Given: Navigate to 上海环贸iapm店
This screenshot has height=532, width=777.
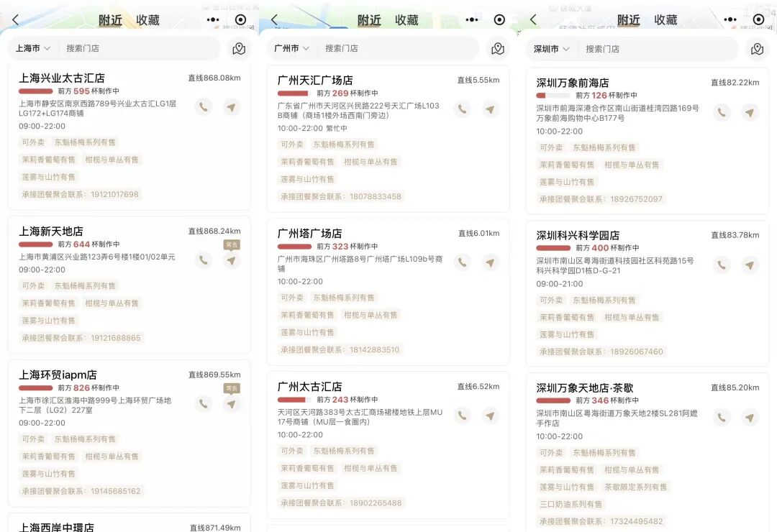Looking at the screenshot, I should tap(232, 404).
